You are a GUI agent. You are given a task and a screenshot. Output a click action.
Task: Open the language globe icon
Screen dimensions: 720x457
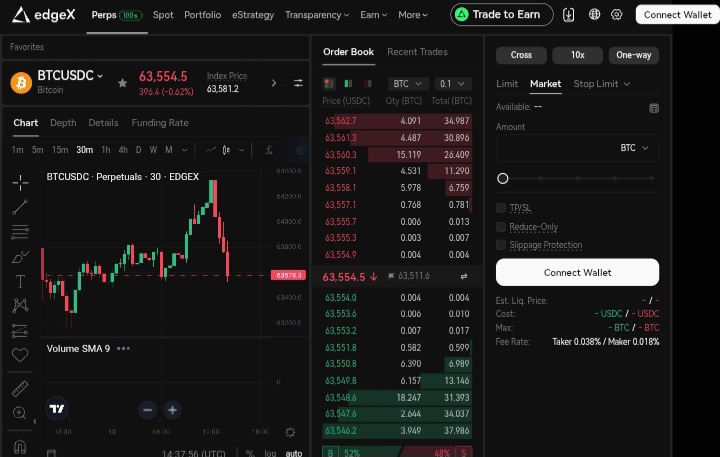click(x=594, y=15)
